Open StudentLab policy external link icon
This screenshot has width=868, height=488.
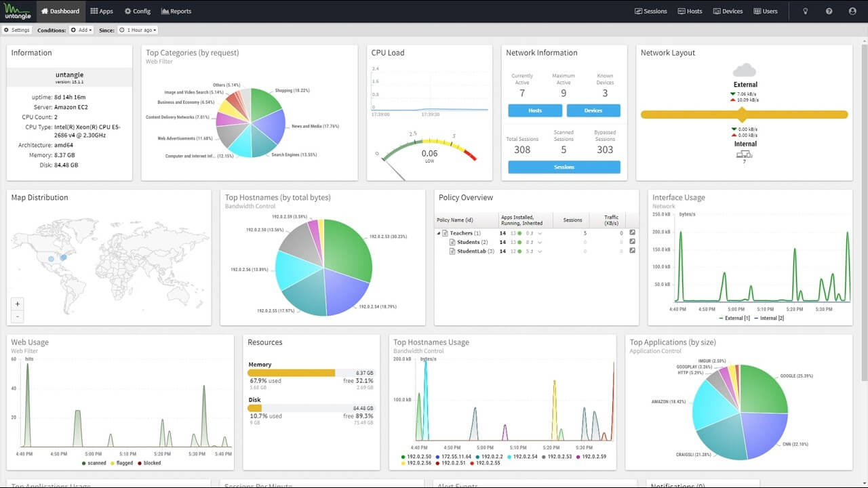632,251
